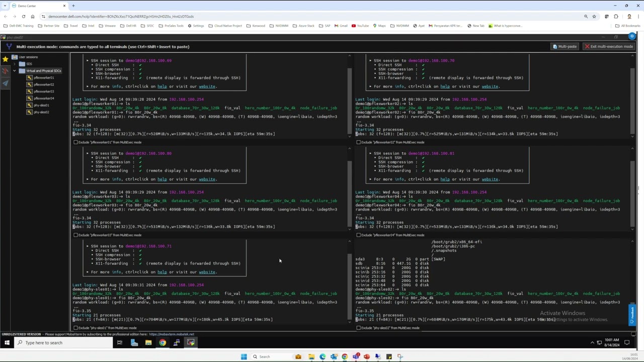The height and width of the screenshot is (362, 644).
Task: Open the Macros paper plane sidebar icon
Action: (x=6, y=83)
